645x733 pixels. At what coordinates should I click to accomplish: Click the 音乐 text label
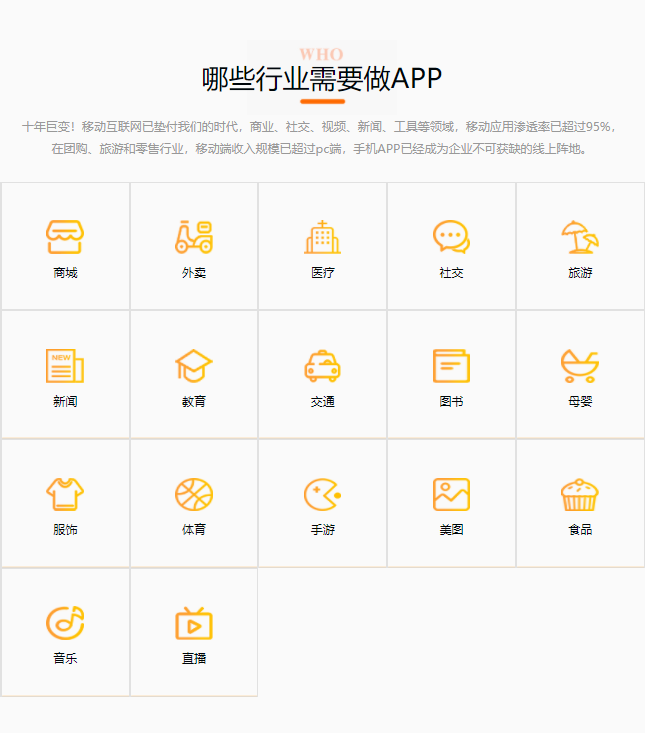65,659
